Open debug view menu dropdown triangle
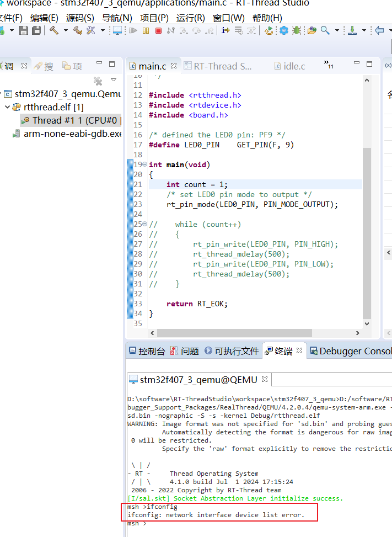392x537 pixels. (x=114, y=80)
